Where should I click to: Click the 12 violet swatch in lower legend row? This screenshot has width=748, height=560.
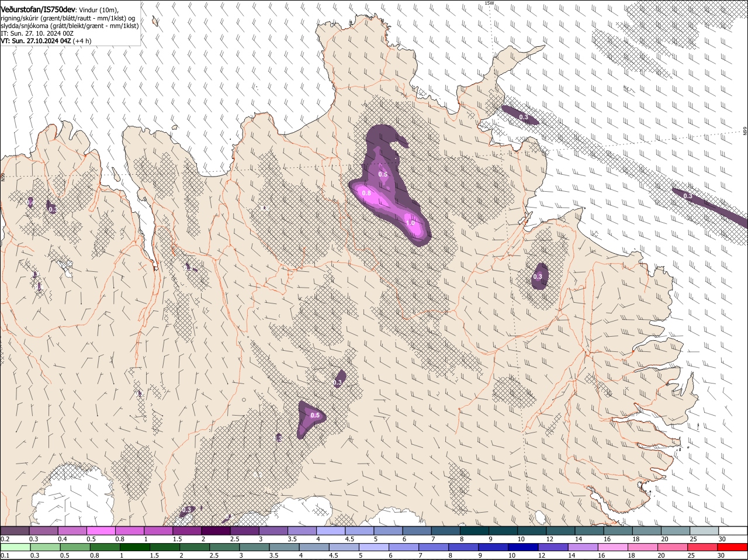click(x=553, y=547)
